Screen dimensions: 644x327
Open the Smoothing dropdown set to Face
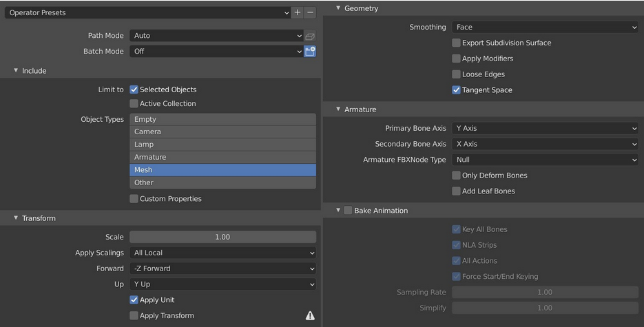tap(546, 28)
